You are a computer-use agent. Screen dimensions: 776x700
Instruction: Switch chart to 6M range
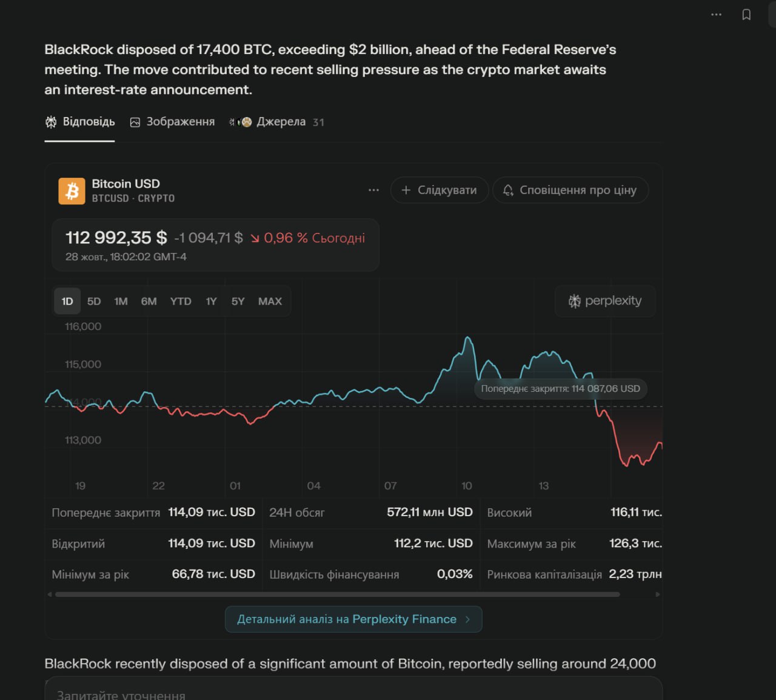pyautogui.click(x=149, y=301)
